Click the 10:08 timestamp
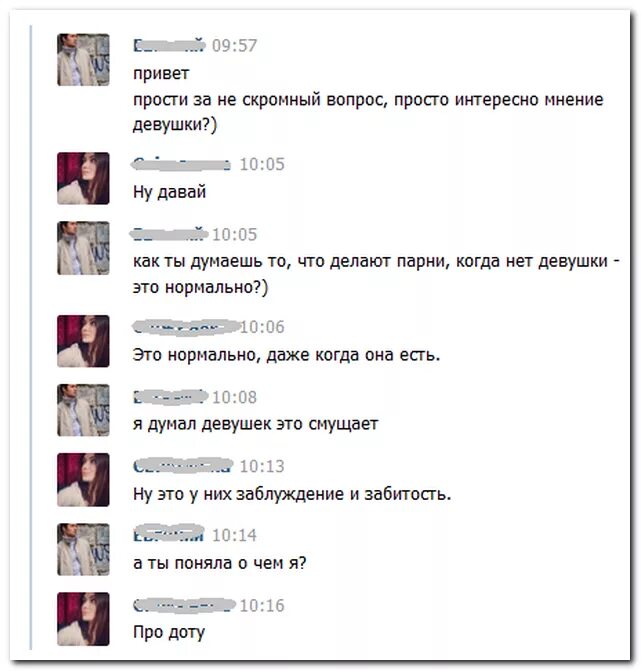Image resolution: width=641 pixels, height=671 pixels. point(234,397)
